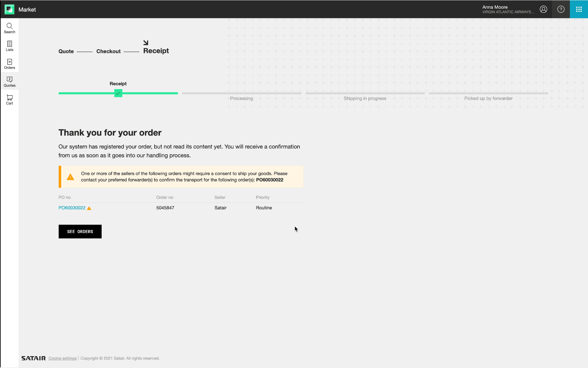Open the Lists sidebar item
This screenshot has height=368, width=588.
(x=10, y=46)
